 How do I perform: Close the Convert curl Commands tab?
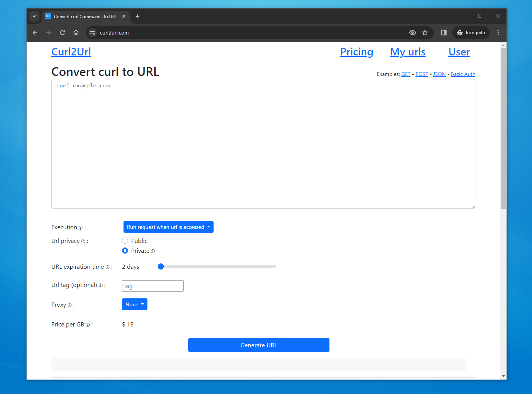click(x=124, y=16)
